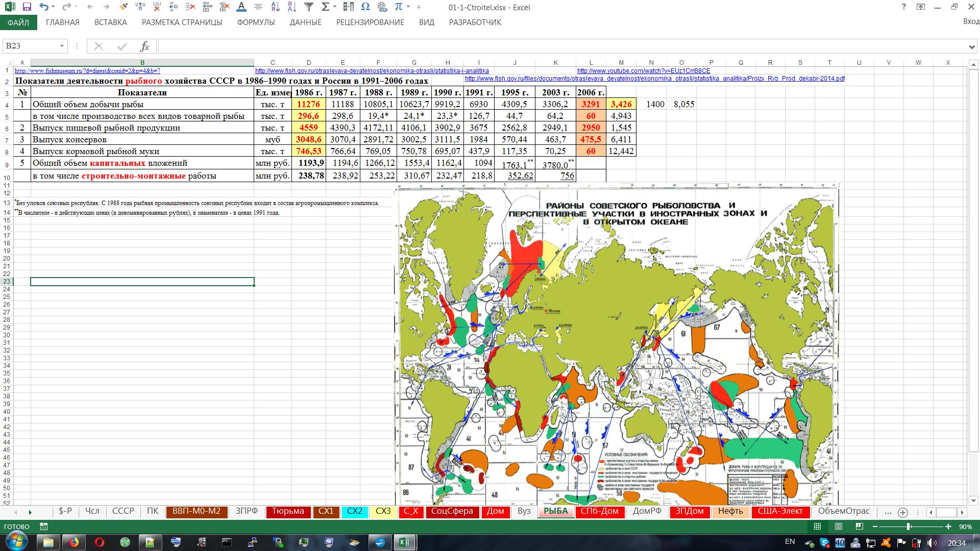Open the ФОРМУЛЫ ribbon tab
This screenshot has height=551, width=980.
point(256,22)
